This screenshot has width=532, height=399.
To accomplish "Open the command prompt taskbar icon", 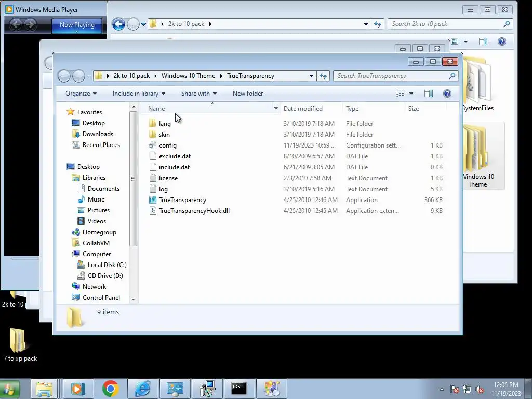I will tap(239, 389).
